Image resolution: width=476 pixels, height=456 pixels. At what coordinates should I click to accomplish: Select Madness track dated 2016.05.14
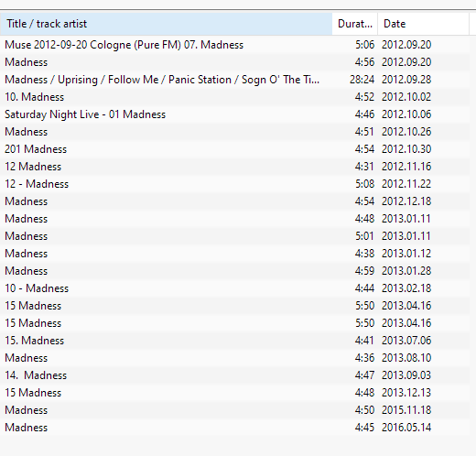(x=234, y=428)
